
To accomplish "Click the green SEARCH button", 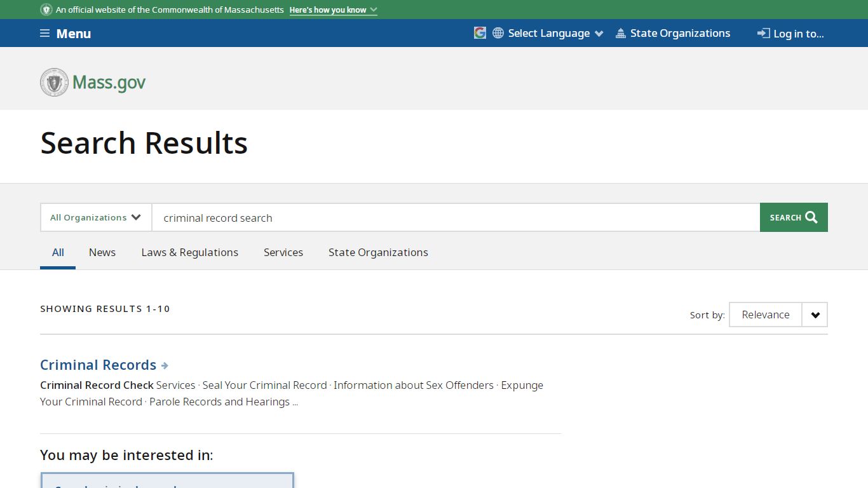I will (x=794, y=217).
